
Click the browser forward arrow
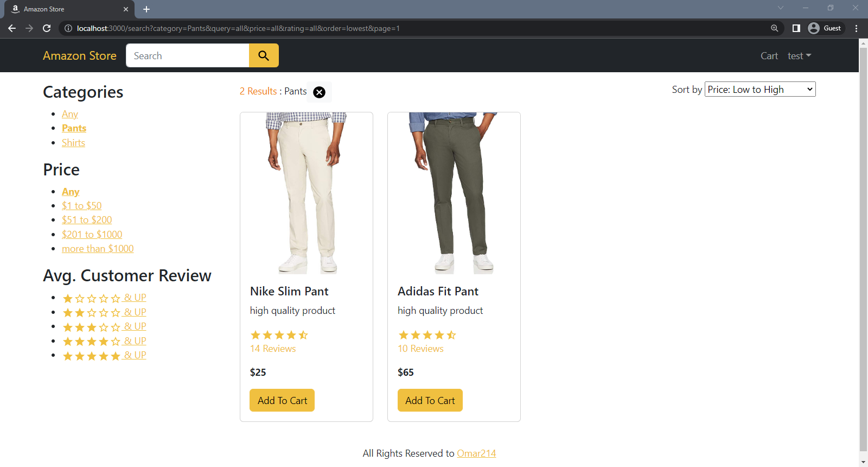(x=29, y=28)
